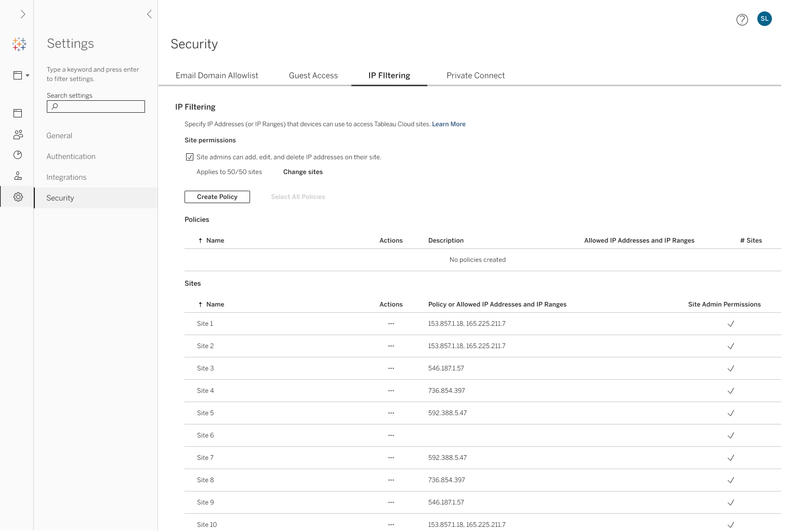
Task: Click Site 3 permissions checkmark
Action: (x=730, y=368)
